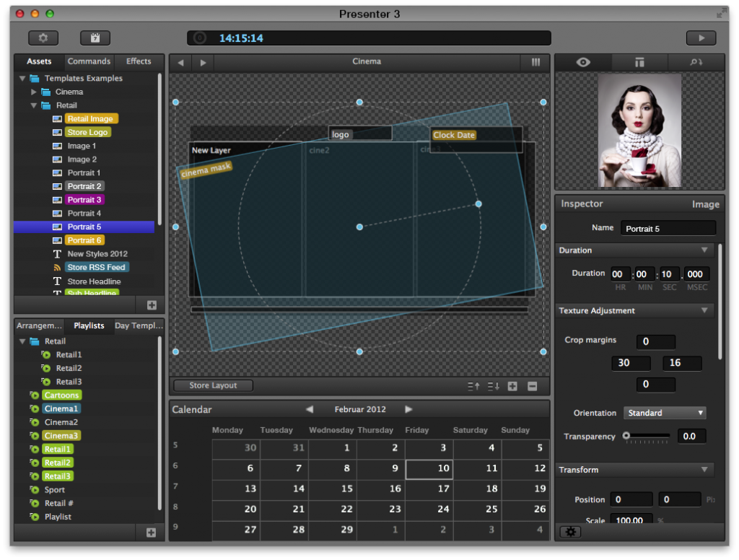Click the canvas center anchor point

coord(359,227)
